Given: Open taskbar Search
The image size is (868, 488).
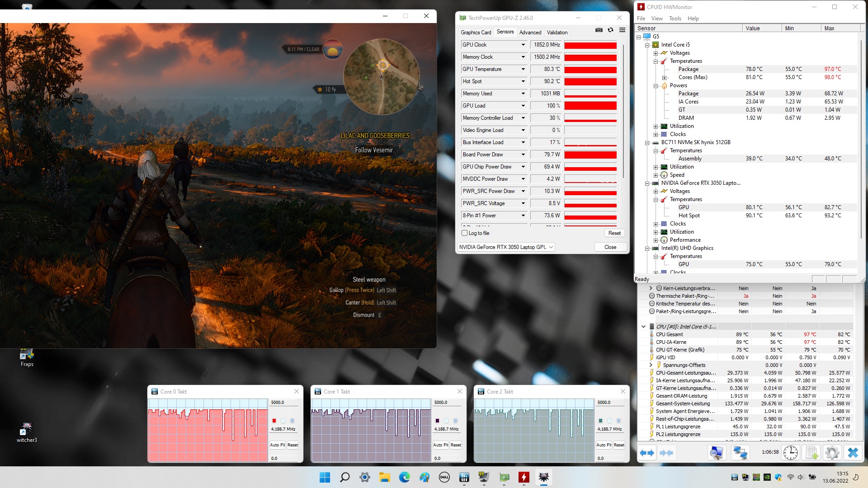Looking at the screenshot, I should coord(344,477).
